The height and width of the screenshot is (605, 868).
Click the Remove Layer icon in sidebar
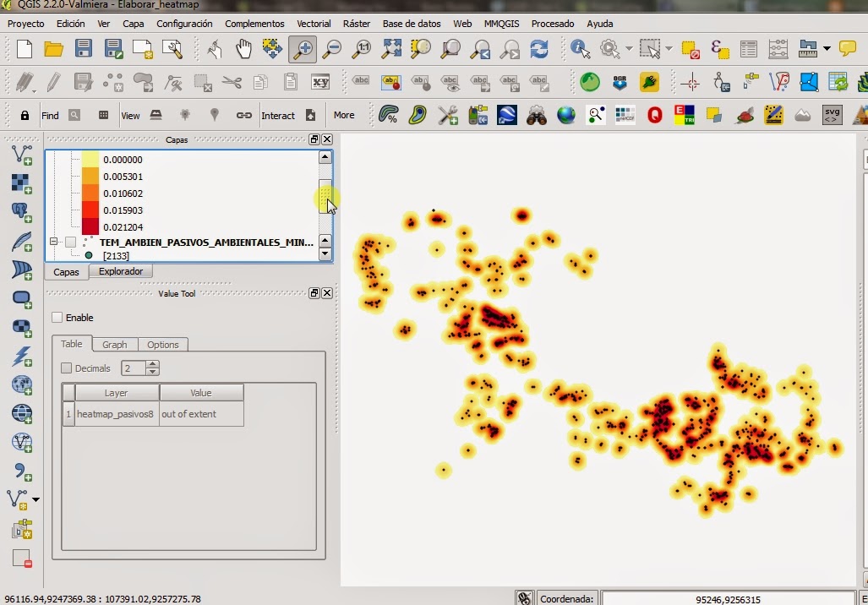click(22, 558)
